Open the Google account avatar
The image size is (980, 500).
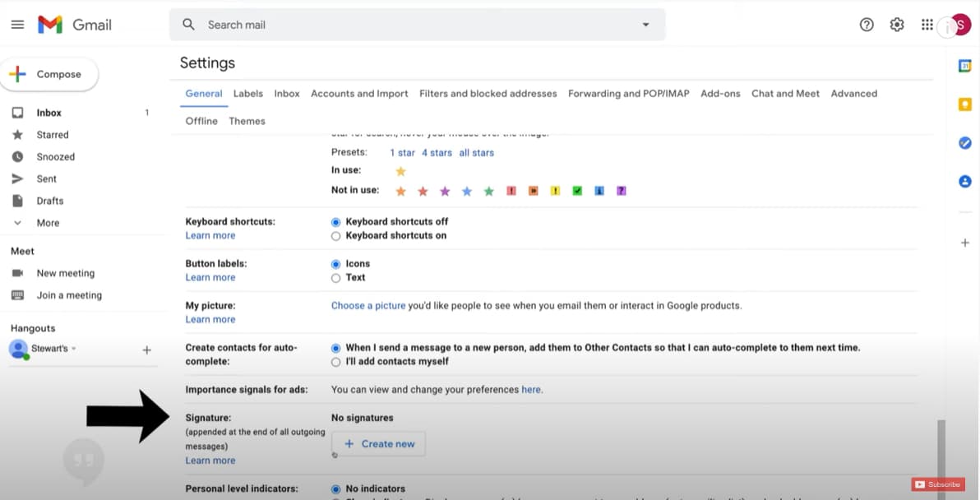pos(959,25)
